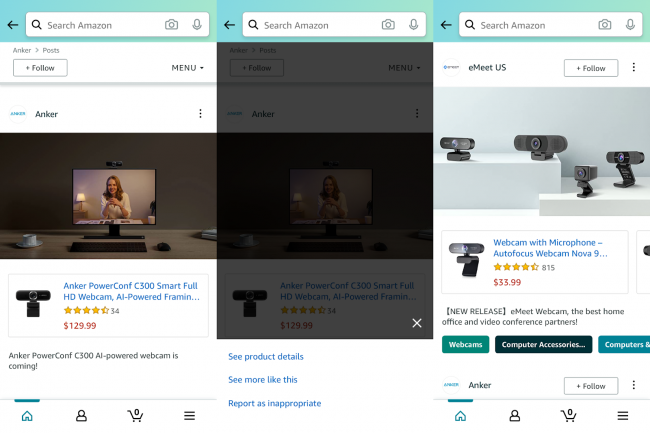Select See more like this
Image resolution: width=650 pixels, height=433 pixels.
[x=262, y=380]
